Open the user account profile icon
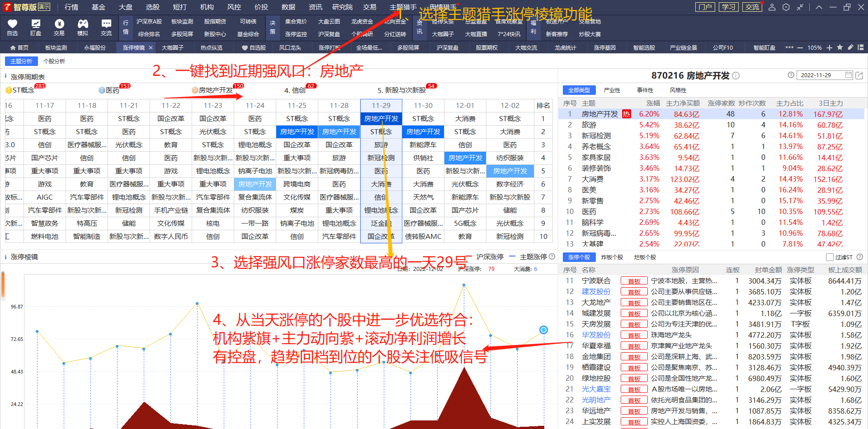This screenshot has height=429, width=868. point(772,7)
